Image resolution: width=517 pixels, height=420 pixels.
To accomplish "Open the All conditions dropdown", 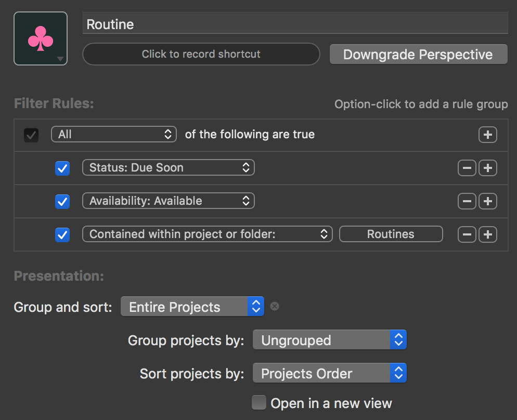I will 113,134.
